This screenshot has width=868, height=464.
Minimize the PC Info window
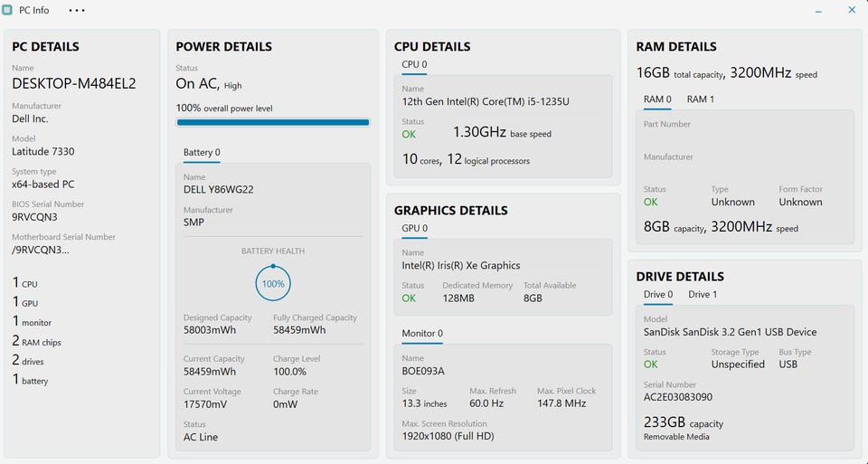818,10
